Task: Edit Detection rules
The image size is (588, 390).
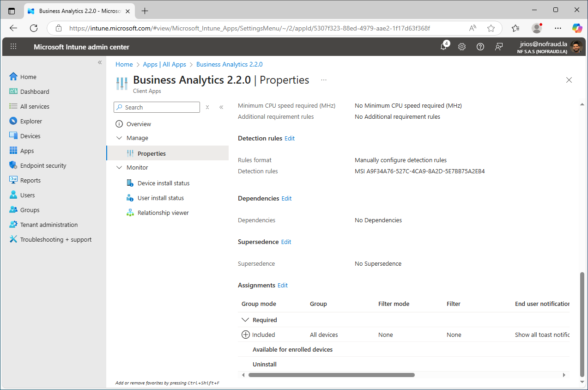Action: click(290, 138)
